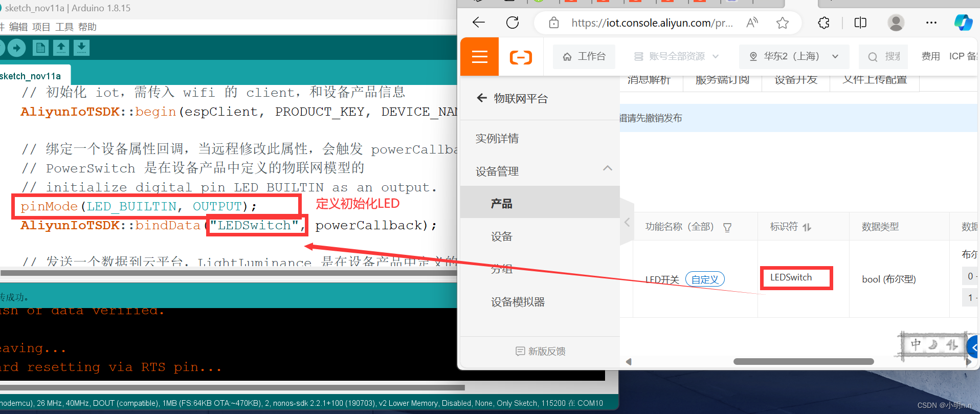
Task: Click the 新版反馈 feedback link
Action: coord(541,351)
